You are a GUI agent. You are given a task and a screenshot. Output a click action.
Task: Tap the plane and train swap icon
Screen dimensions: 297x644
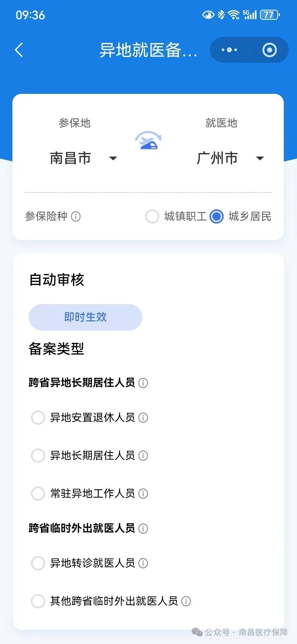point(148,141)
